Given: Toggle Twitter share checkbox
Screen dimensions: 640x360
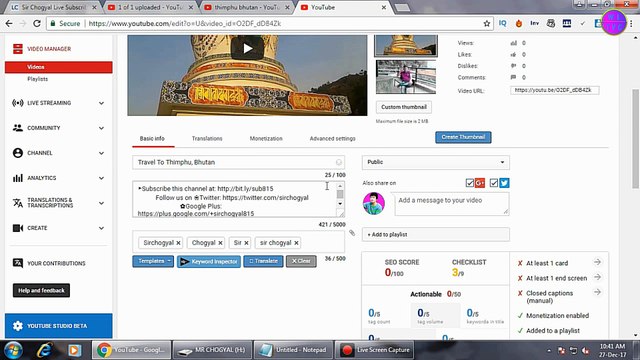Looking at the screenshot, I should [494, 183].
